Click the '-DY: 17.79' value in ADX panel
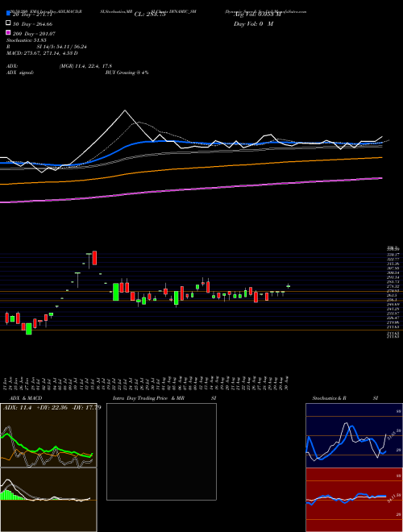Screen dimensions: 403x532 [86, 408]
